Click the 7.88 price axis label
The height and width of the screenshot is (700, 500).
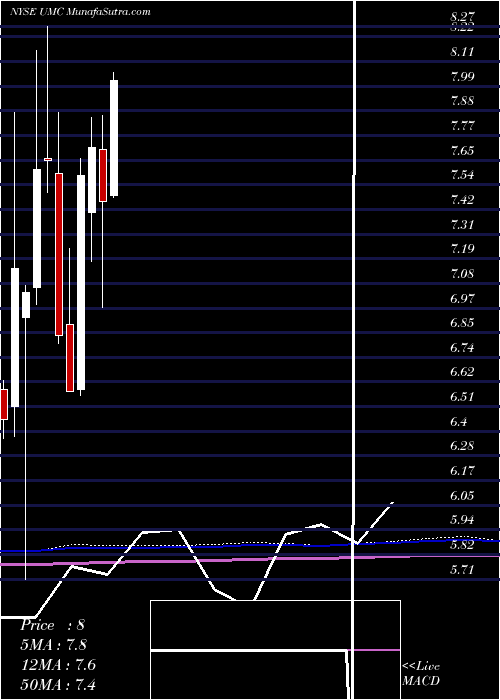point(462,101)
